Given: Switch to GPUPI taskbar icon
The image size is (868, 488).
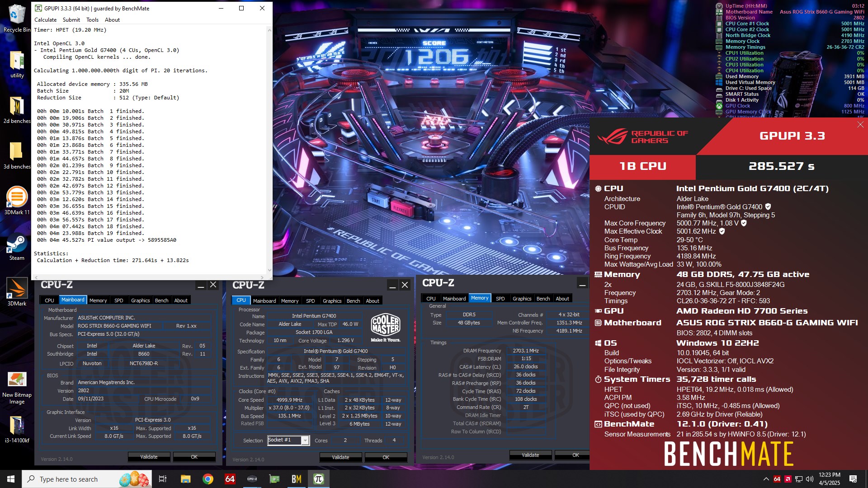Looking at the screenshot, I should coord(319,479).
